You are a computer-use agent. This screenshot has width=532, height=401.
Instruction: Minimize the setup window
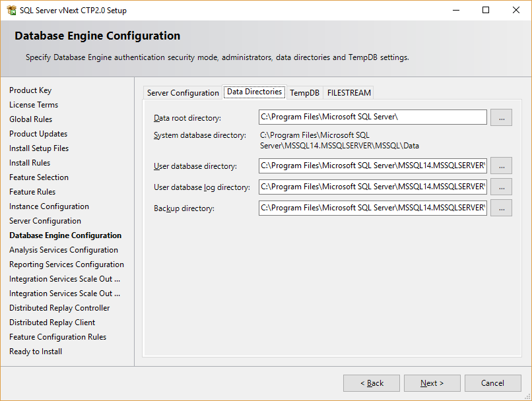click(456, 10)
